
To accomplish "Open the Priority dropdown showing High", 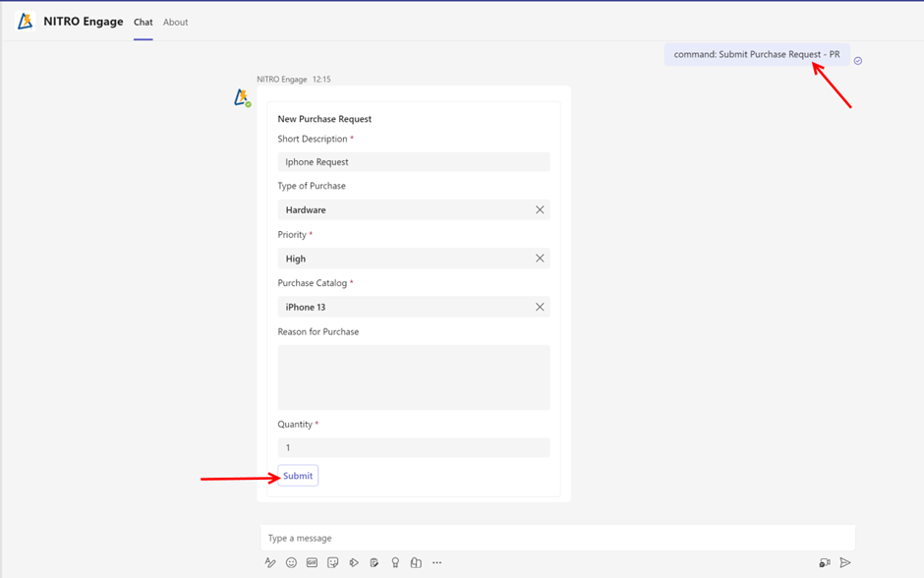I will coord(403,259).
